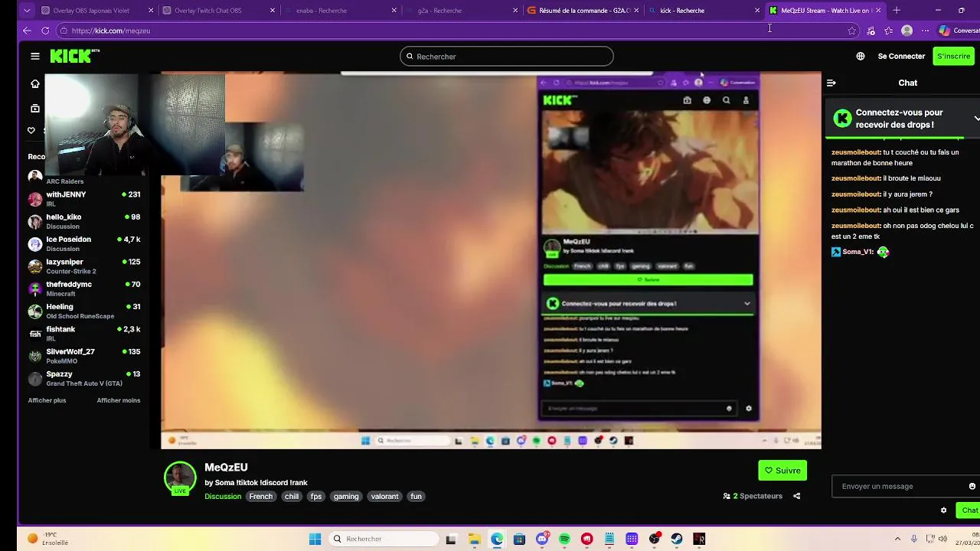
Task: Click MeQzEU streamer avatar with LIVE badge
Action: (x=180, y=478)
